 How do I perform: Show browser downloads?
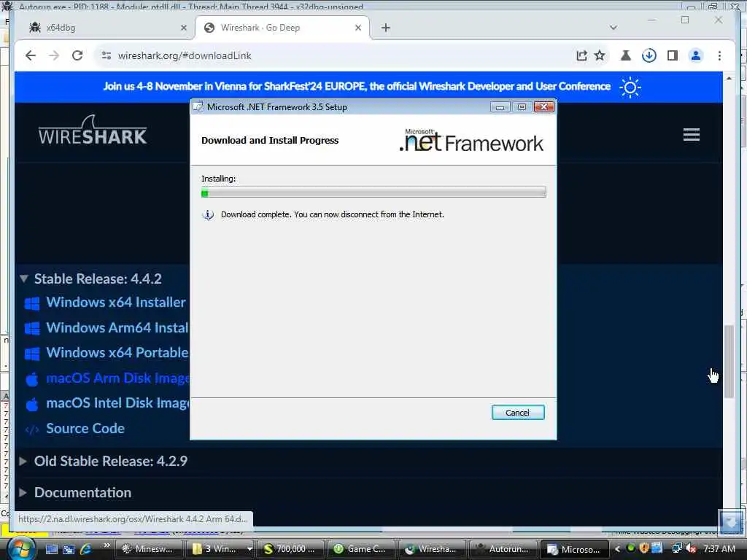pos(649,55)
